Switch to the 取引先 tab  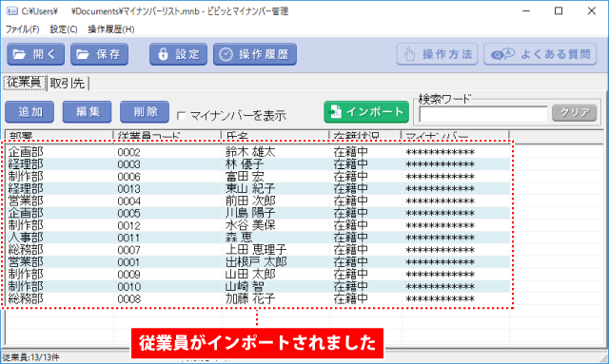pos(68,83)
